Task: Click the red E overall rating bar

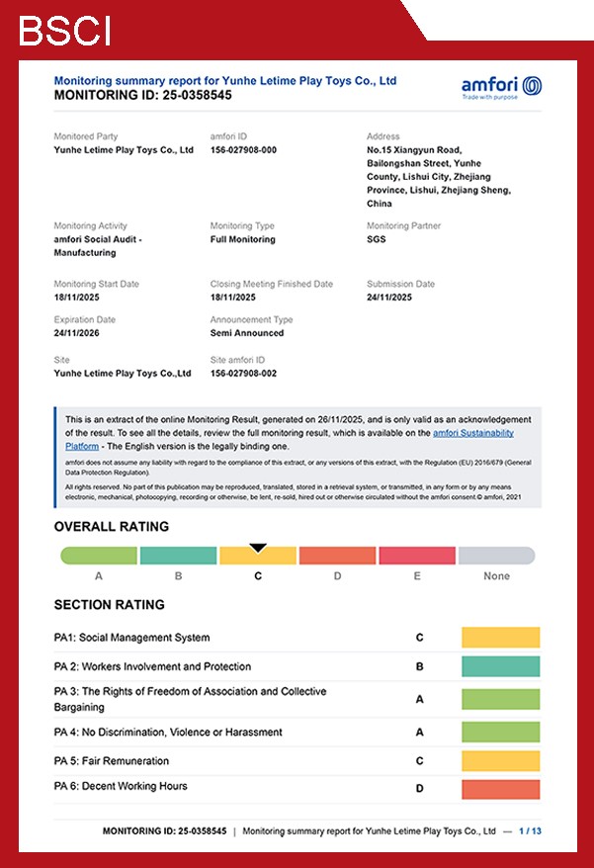Action: [x=416, y=557]
